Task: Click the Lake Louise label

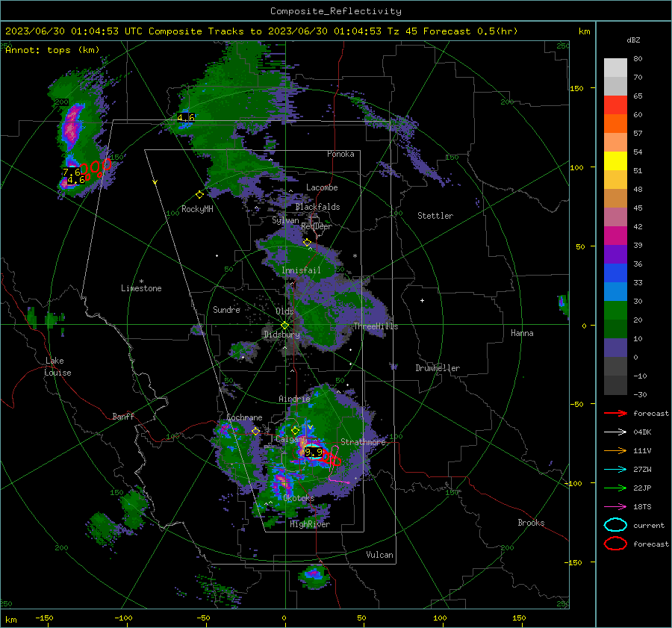Action: [x=57, y=367]
